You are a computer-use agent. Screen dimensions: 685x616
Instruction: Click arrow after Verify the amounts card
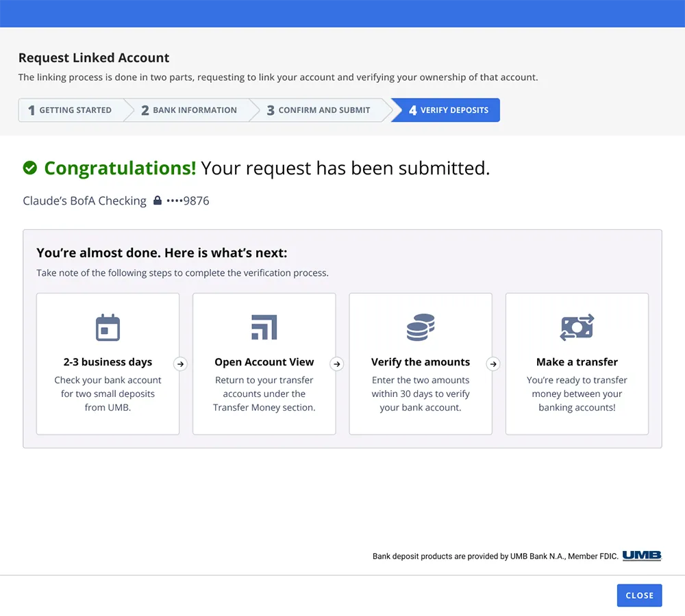pyautogui.click(x=493, y=363)
